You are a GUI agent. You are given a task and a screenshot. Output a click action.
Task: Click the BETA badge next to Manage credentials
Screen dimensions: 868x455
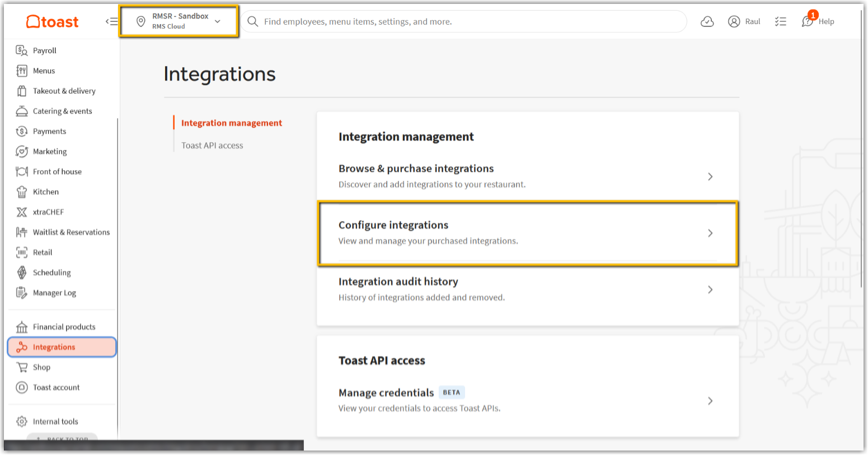point(452,392)
